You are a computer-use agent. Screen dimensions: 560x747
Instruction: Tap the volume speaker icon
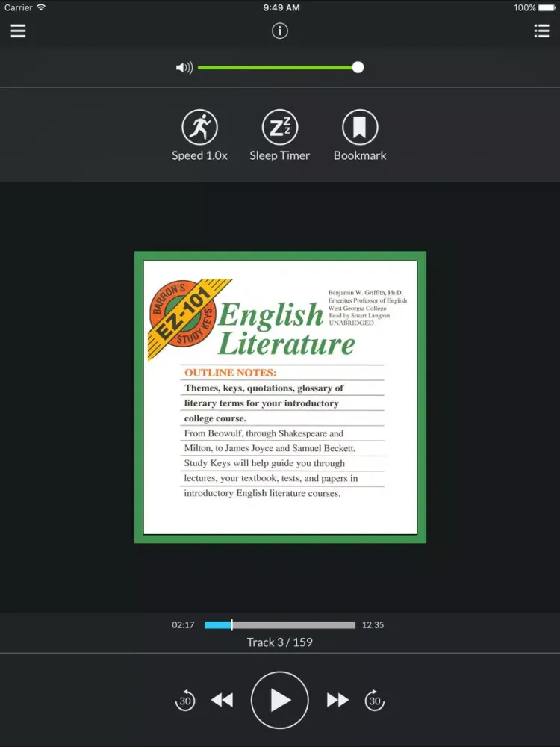(x=184, y=68)
